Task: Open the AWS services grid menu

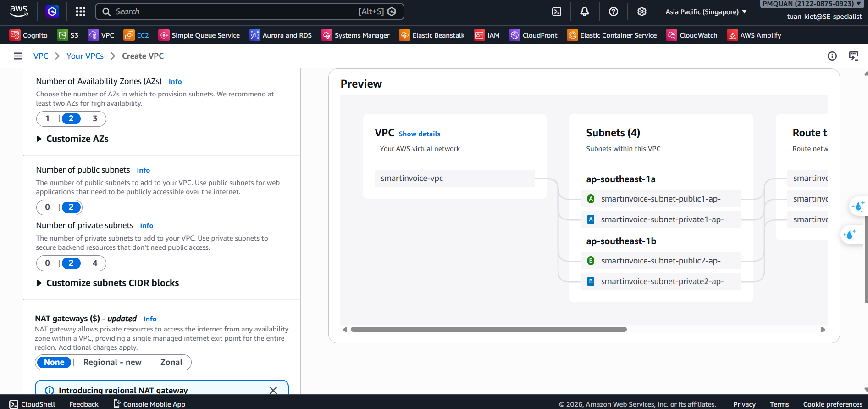Action: click(81, 11)
